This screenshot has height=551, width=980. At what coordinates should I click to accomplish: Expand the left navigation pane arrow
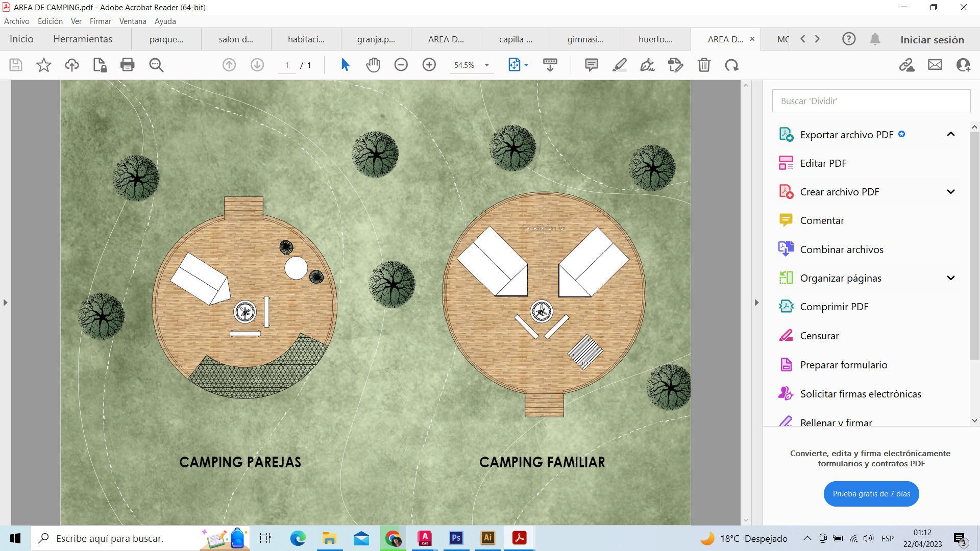(x=5, y=303)
